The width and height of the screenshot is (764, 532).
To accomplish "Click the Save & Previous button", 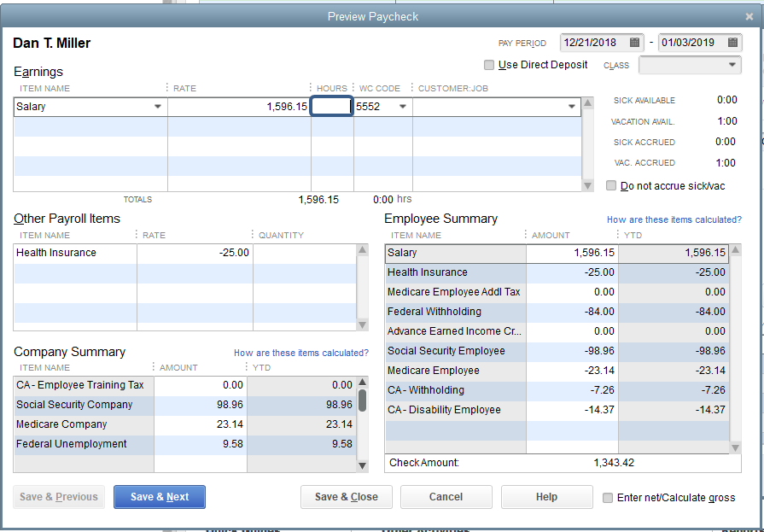I will pyautogui.click(x=58, y=496).
